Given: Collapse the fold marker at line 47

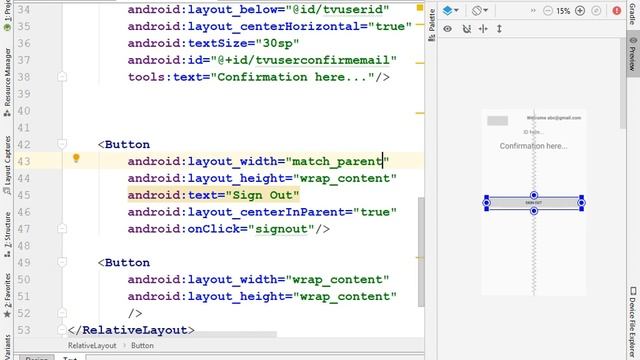Looking at the screenshot, I should [x=62, y=229].
